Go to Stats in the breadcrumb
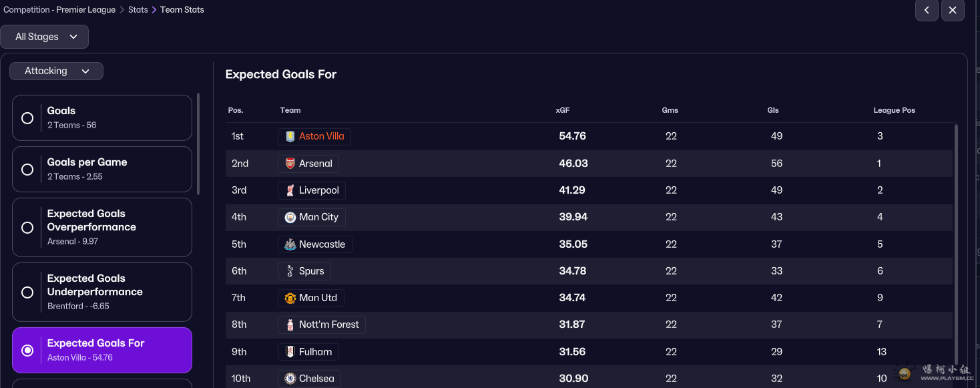The height and width of the screenshot is (388, 980). click(138, 10)
